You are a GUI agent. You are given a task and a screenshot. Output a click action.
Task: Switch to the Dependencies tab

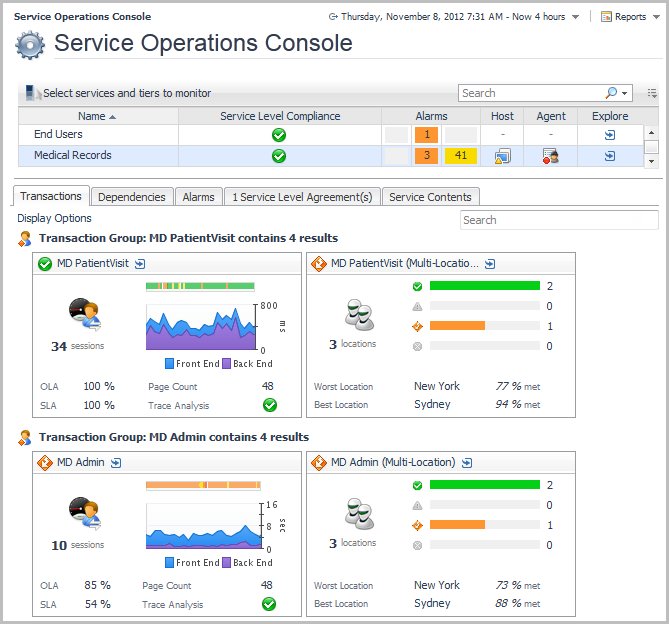click(x=132, y=197)
